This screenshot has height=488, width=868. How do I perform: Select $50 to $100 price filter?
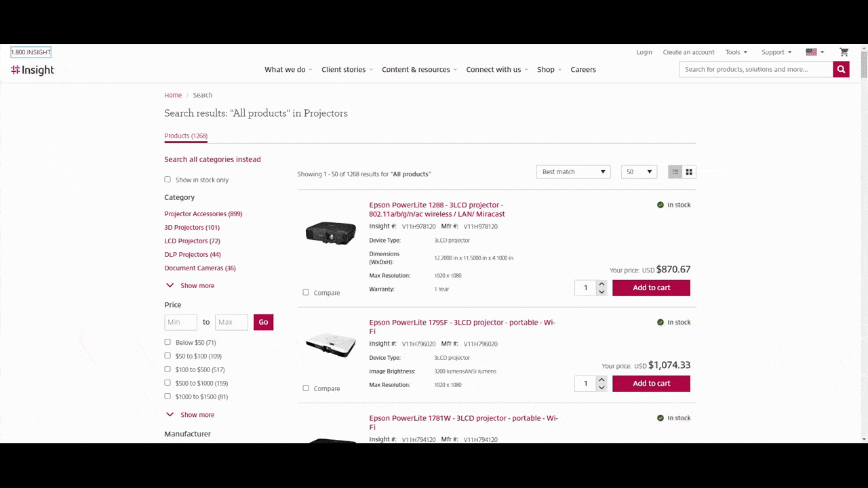[x=167, y=356]
